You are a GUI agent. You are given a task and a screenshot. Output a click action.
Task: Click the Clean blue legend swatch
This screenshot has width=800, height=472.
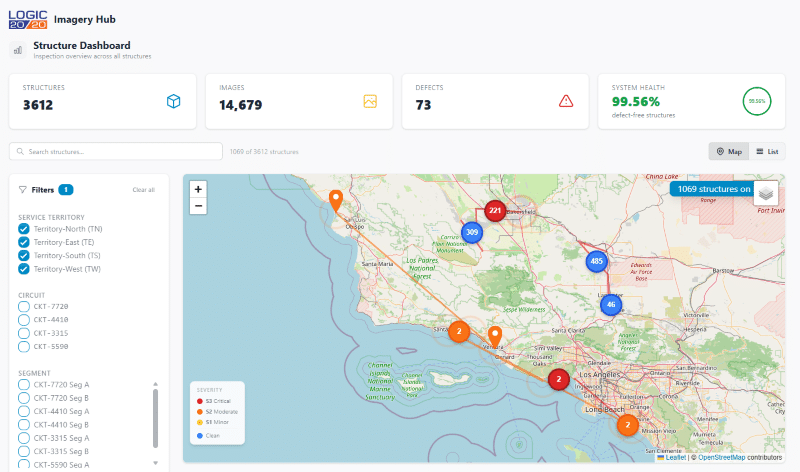coord(199,436)
